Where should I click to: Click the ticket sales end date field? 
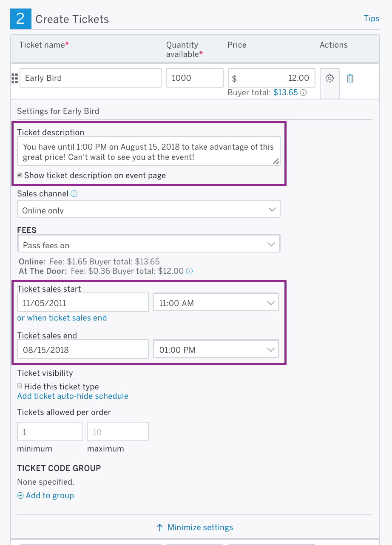82,349
